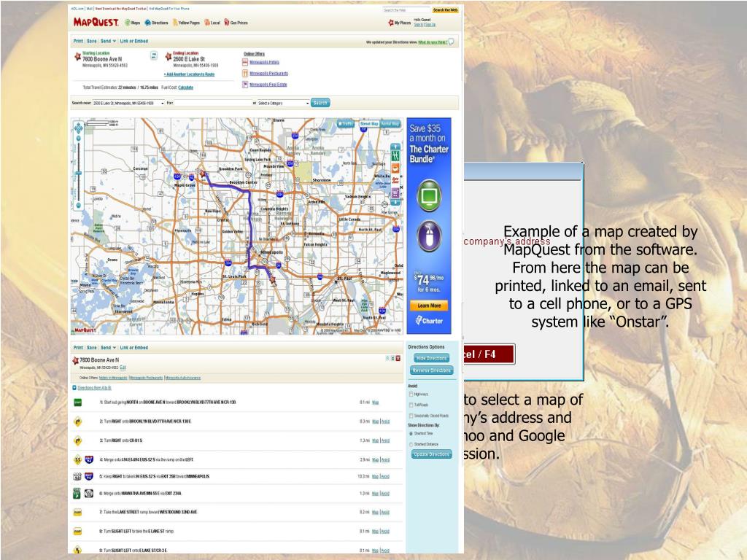Image resolution: width=747 pixels, height=560 pixels.
Task: Click the Minneapolis Restaurants offer link
Action: coord(268,74)
